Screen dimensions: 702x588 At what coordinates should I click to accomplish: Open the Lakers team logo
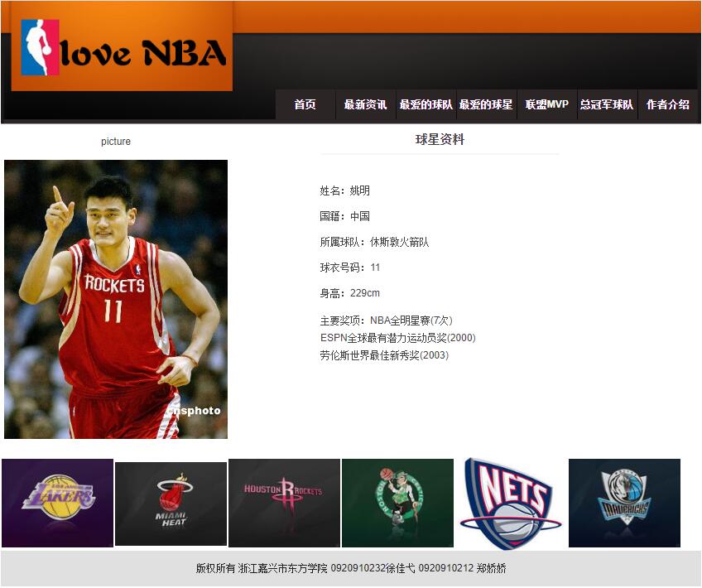click(57, 503)
